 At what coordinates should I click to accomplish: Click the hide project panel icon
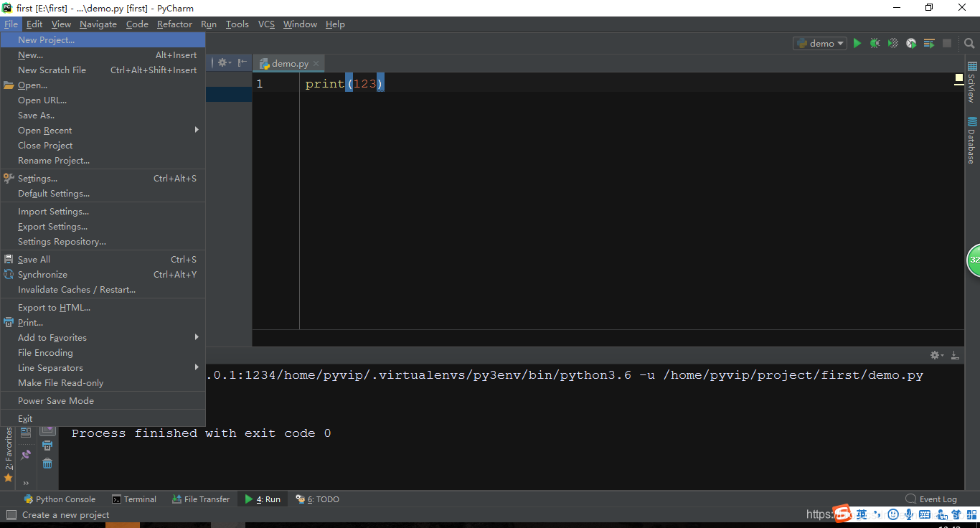242,62
